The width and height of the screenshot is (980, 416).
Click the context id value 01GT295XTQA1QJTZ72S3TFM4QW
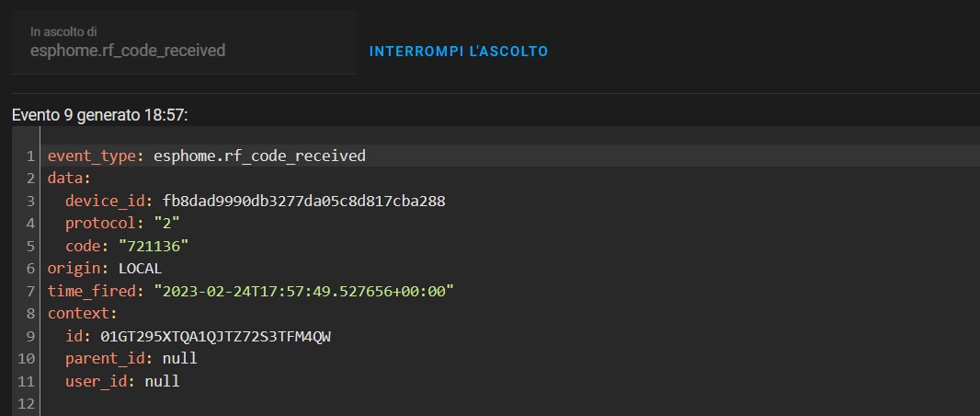[216, 337]
